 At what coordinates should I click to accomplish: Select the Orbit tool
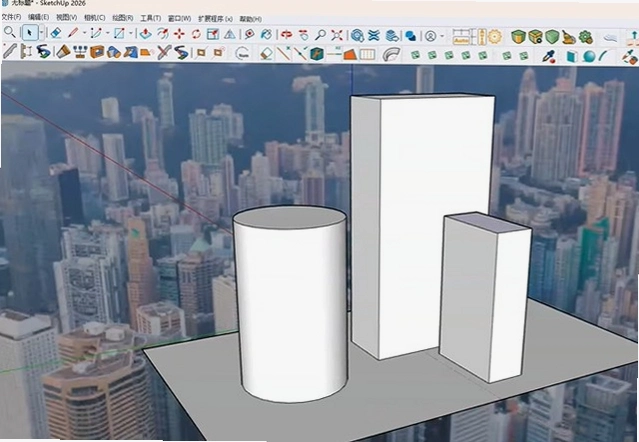[x=286, y=35]
